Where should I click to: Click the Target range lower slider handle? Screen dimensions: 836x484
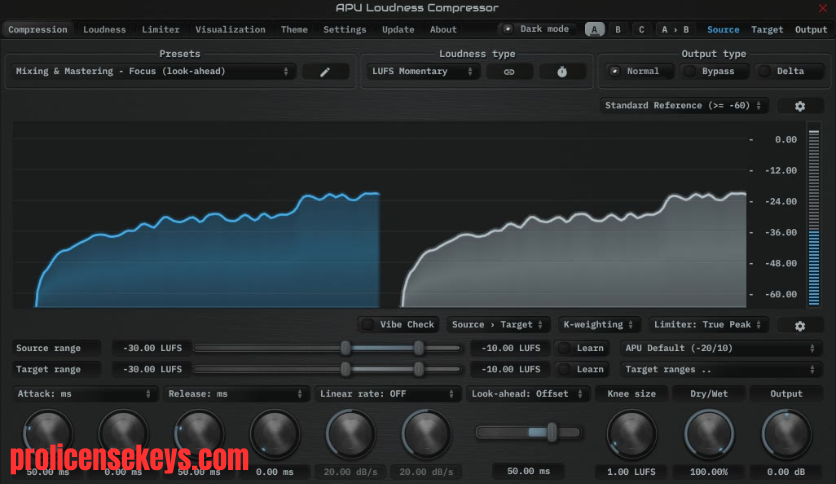[x=345, y=369]
